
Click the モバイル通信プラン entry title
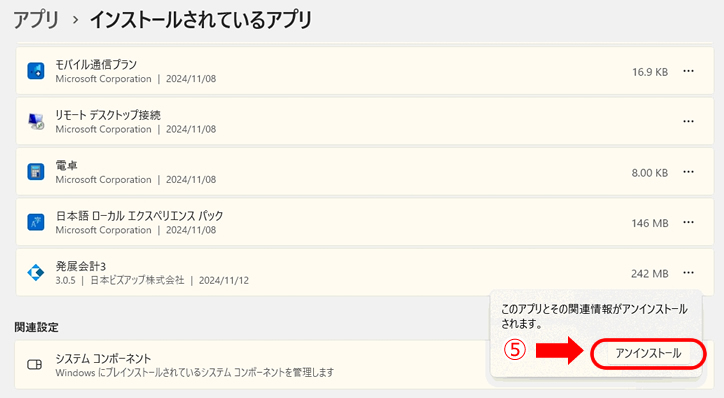click(96, 65)
